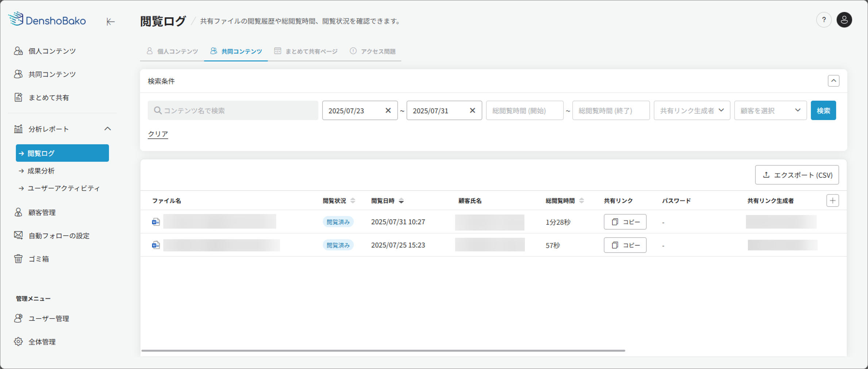The height and width of the screenshot is (369, 868).
Task: Open the user profile avatar menu
Action: click(844, 20)
